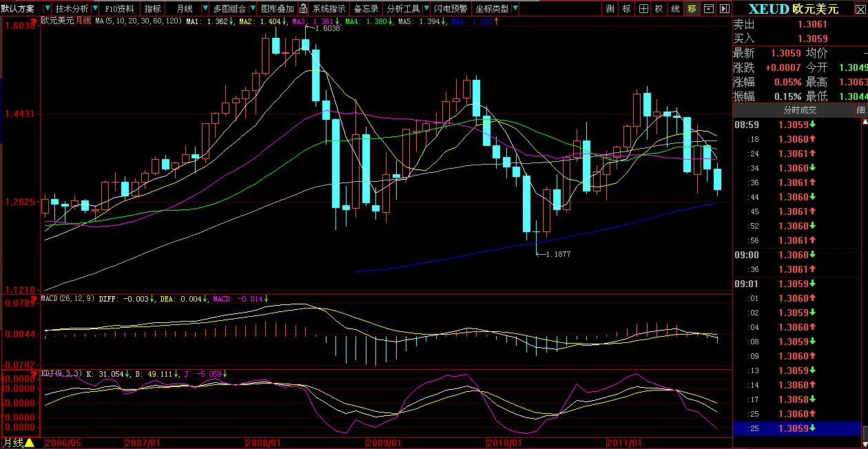Click the panel collapse icon beside 移
This screenshot has height=449, width=868.
[708, 9]
